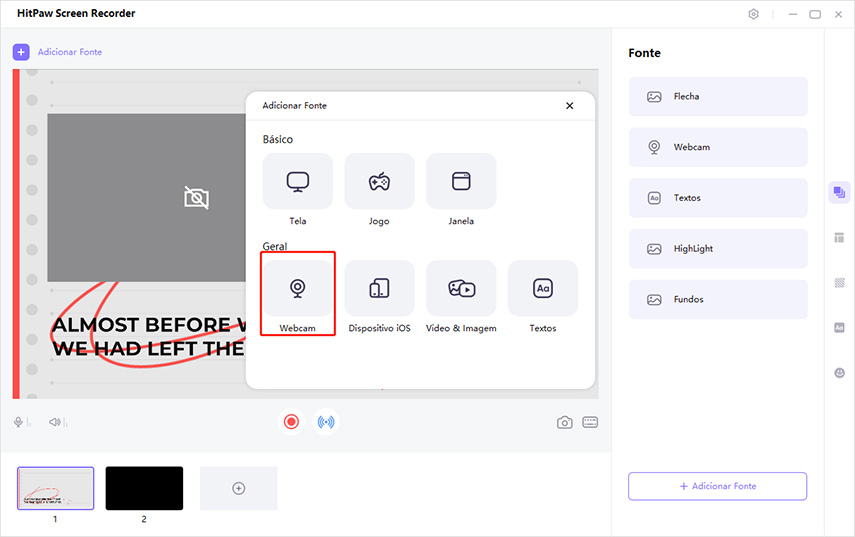
Task: Click the webcam icon in Fonte list
Action: [x=654, y=147]
